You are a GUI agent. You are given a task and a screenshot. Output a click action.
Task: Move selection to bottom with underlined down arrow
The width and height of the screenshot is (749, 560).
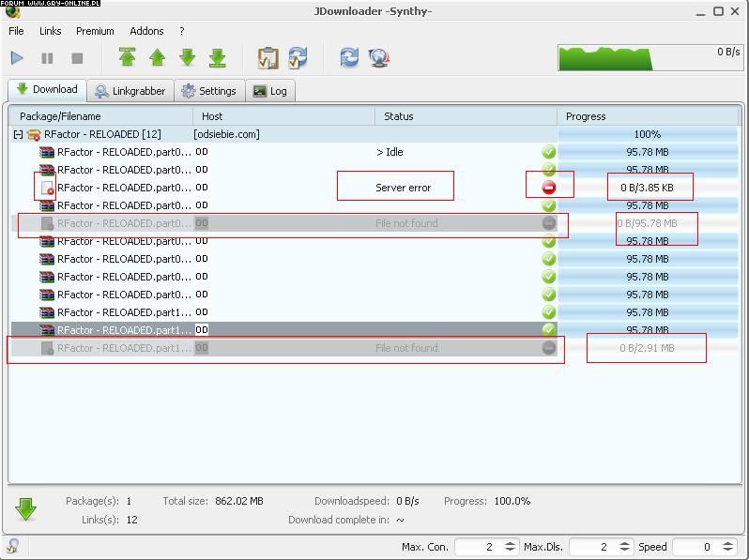[x=218, y=58]
